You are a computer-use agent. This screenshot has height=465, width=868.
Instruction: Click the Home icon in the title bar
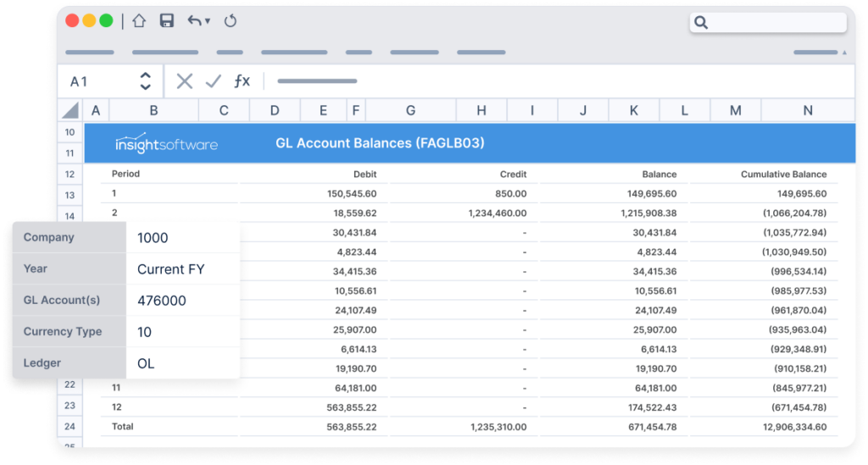point(139,21)
